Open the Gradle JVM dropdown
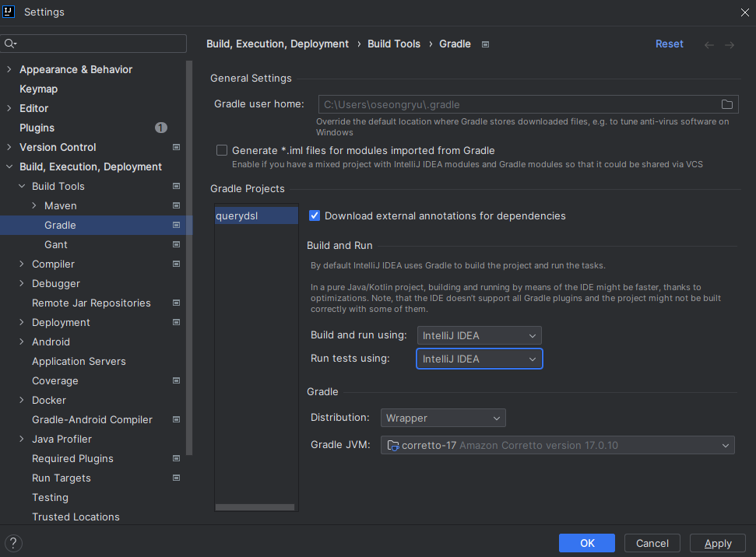Image resolution: width=756 pixels, height=557 pixels. [x=557, y=445]
